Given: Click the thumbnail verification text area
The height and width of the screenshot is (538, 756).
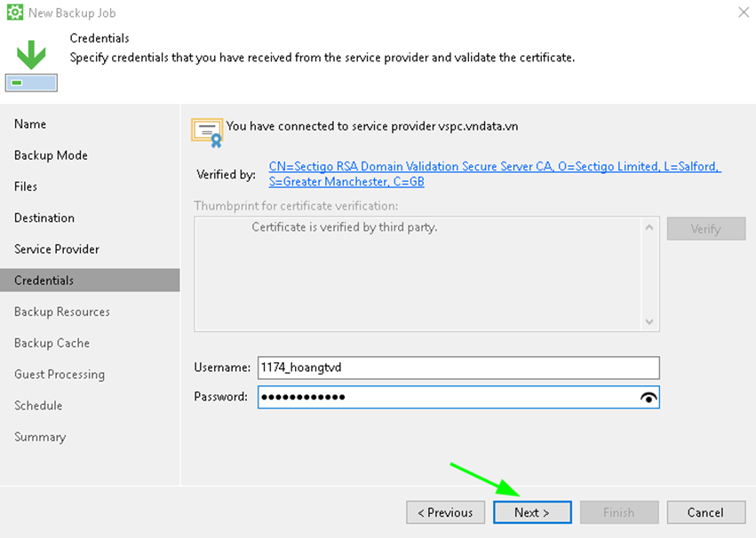Looking at the screenshot, I should pyautogui.click(x=418, y=273).
